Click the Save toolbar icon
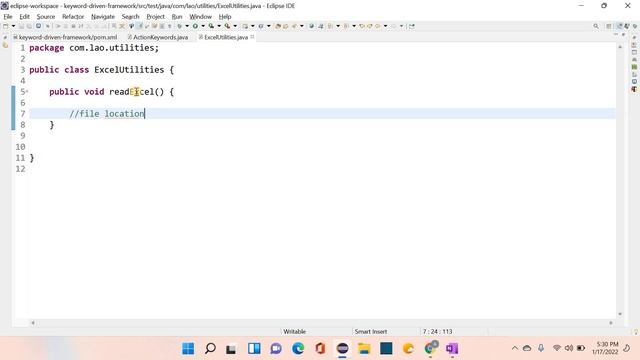 tap(21, 26)
